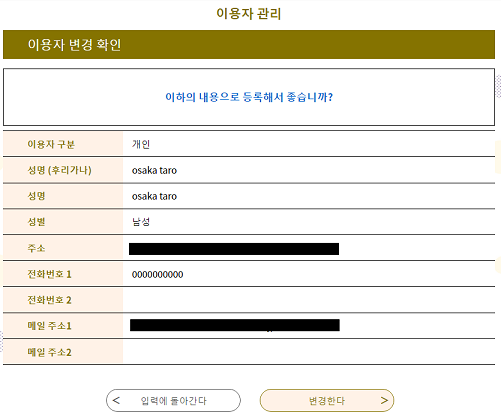501x419 pixels.
Task: Select the phone number 0000000000
Action: coord(157,275)
